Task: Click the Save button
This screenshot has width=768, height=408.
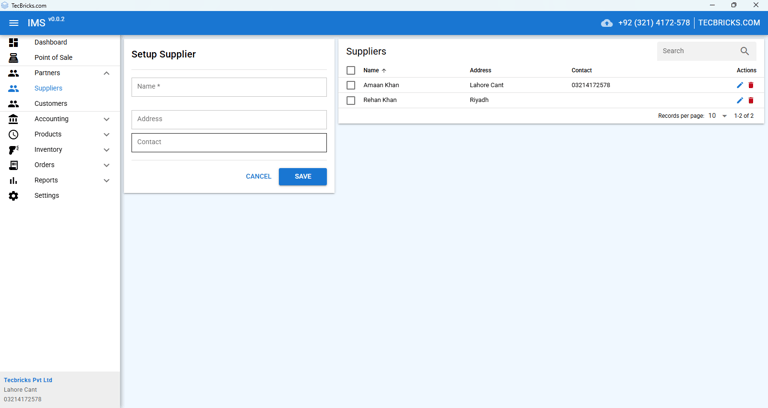Action: click(x=303, y=176)
